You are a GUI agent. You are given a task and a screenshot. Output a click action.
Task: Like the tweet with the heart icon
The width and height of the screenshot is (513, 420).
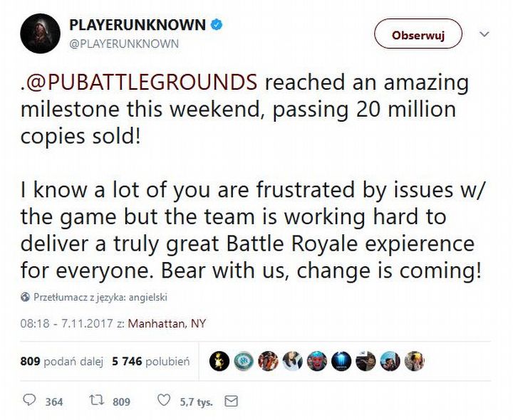coord(164,401)
